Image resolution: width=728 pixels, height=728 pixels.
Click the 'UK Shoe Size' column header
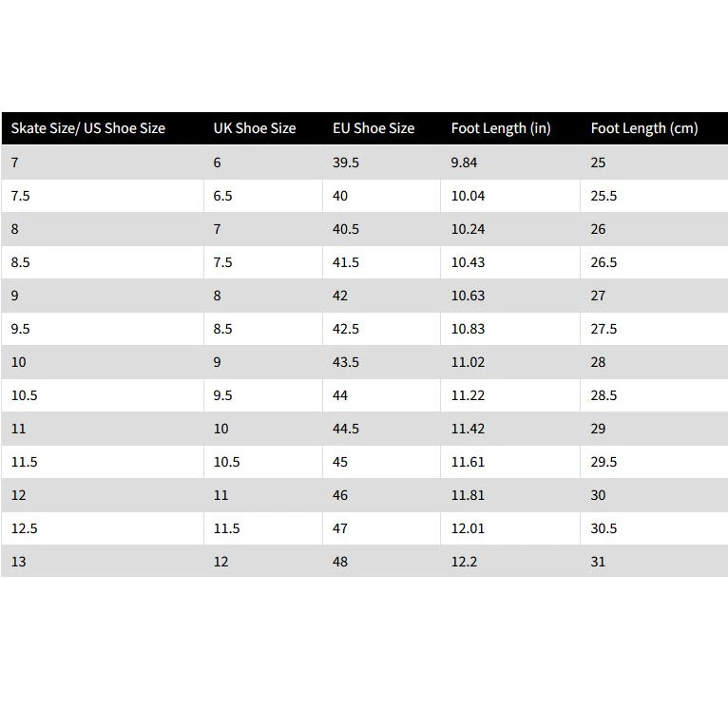tap(255, 128)
